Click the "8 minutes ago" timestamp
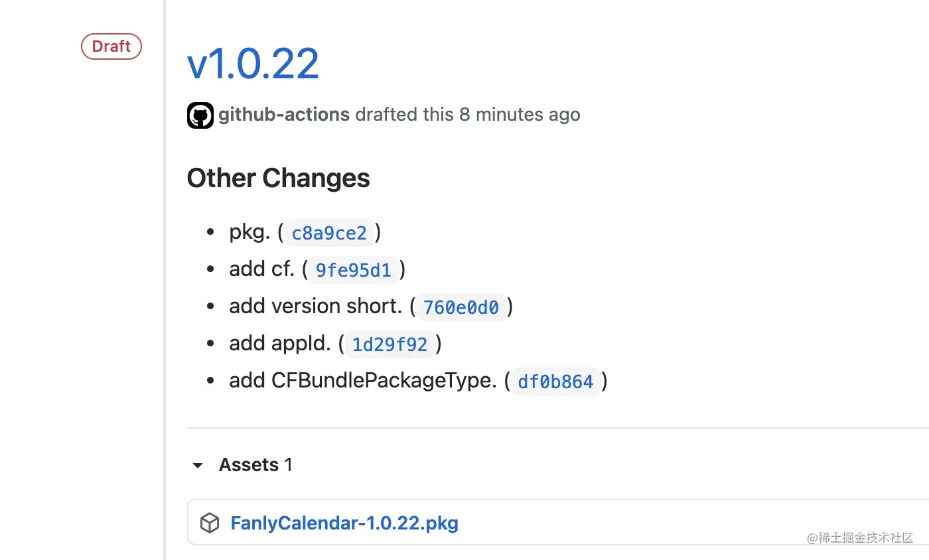The width and height of the screenshot is (929, 560). click(520, 115)
